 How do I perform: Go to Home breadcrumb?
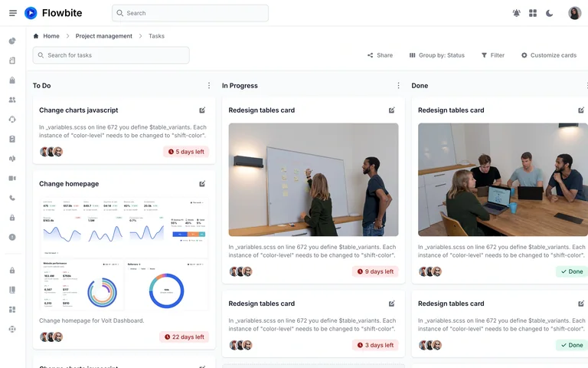pos(51,36)
